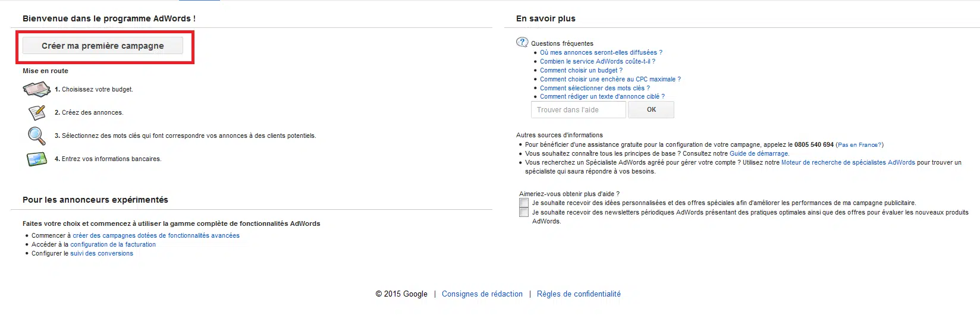This screenshot has width=980, height=315.
Task: Click the pencil notepad icon for creating ads
Action: pos(36,112)
